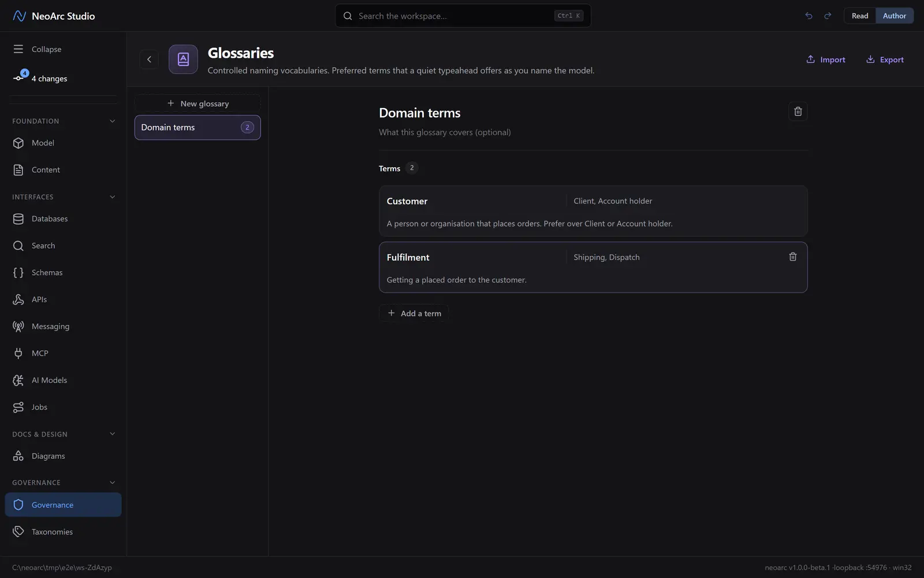Screen dimensions: 924x578
Task: Click the NeoArc Studio logo icon
Action: coord(19,16)
